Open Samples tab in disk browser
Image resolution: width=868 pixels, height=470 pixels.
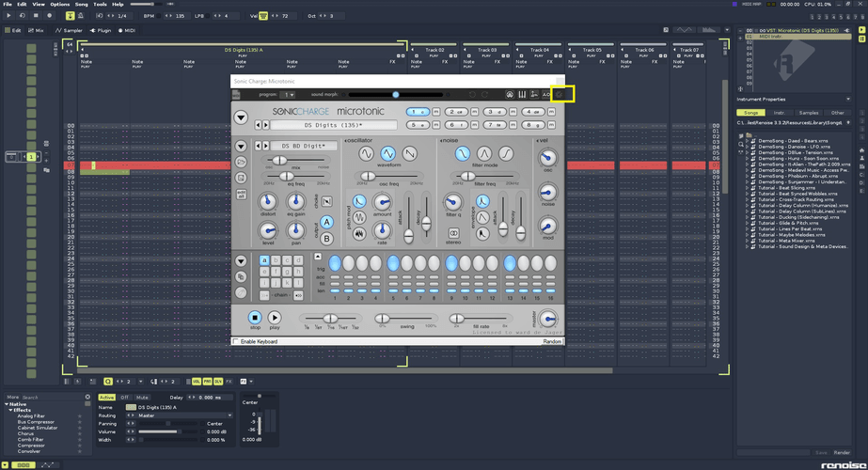pos(809,113)
